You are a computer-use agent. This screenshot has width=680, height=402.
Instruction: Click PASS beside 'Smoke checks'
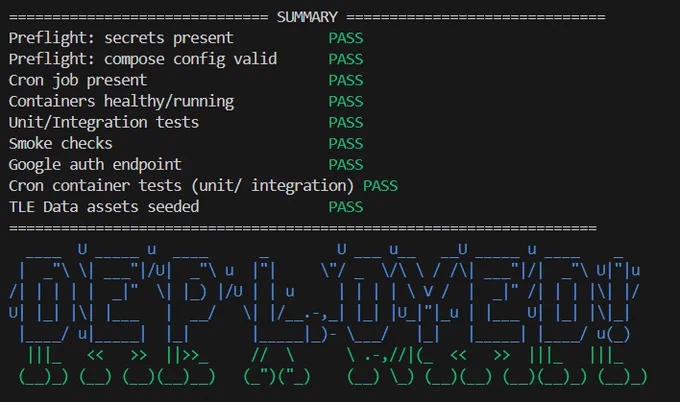[346, 144]
